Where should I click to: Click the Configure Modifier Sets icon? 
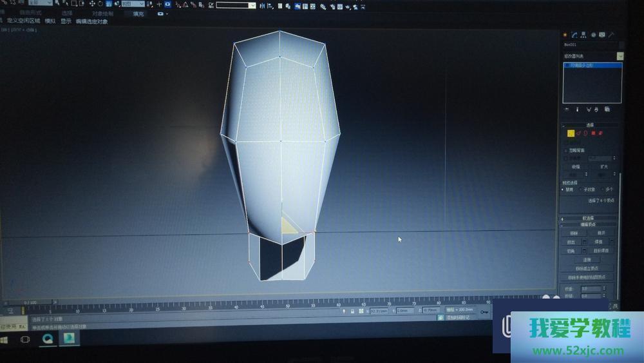click(607, 110)
